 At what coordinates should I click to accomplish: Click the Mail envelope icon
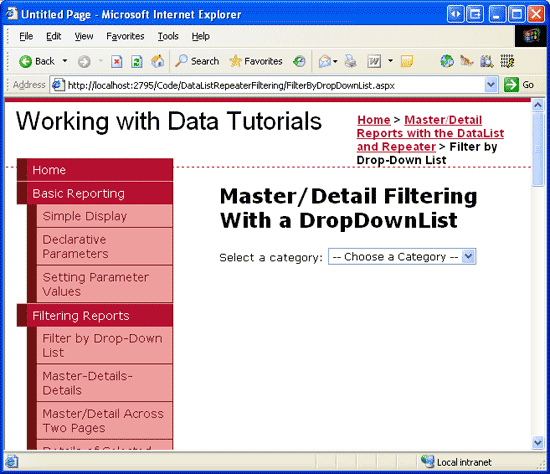tap(324, 62)
